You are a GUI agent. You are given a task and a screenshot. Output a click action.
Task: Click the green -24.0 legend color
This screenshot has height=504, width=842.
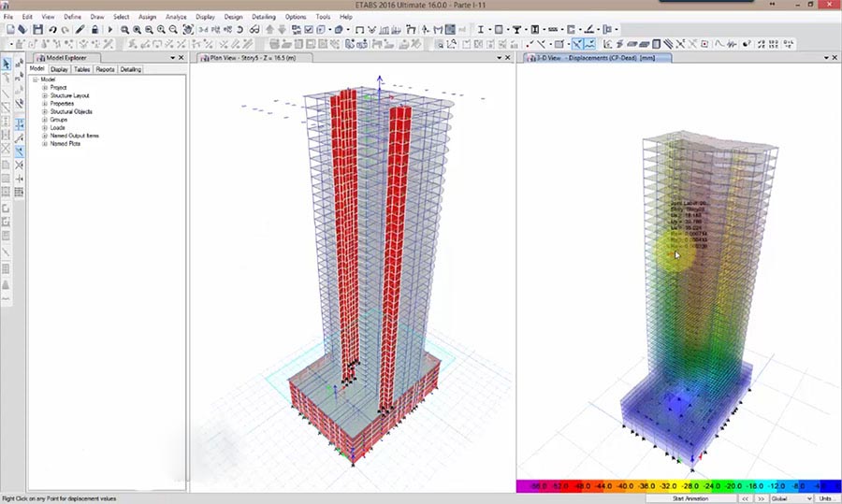(712, 485)
